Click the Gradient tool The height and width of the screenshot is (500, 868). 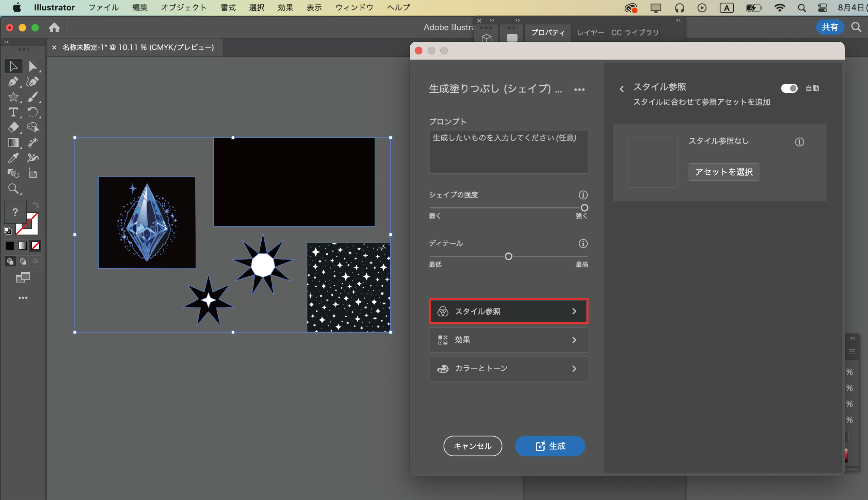coord(13,143)
